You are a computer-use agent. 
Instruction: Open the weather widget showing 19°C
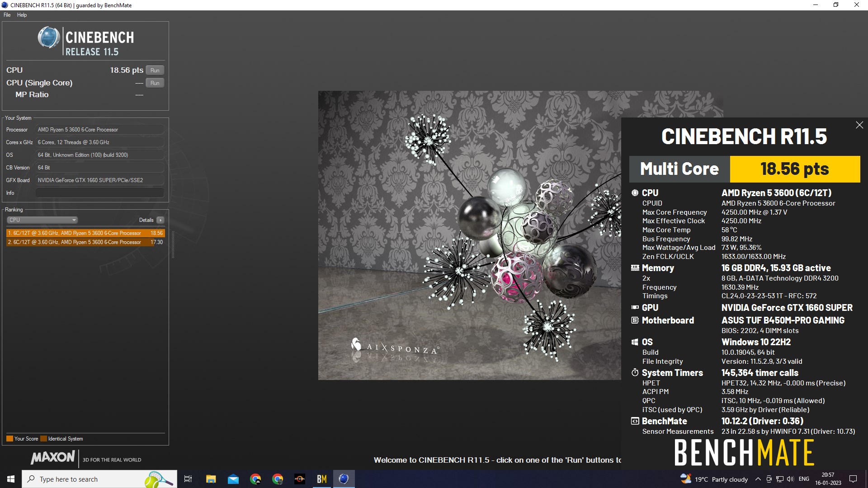pyautogui.click(x=714, y=479)
